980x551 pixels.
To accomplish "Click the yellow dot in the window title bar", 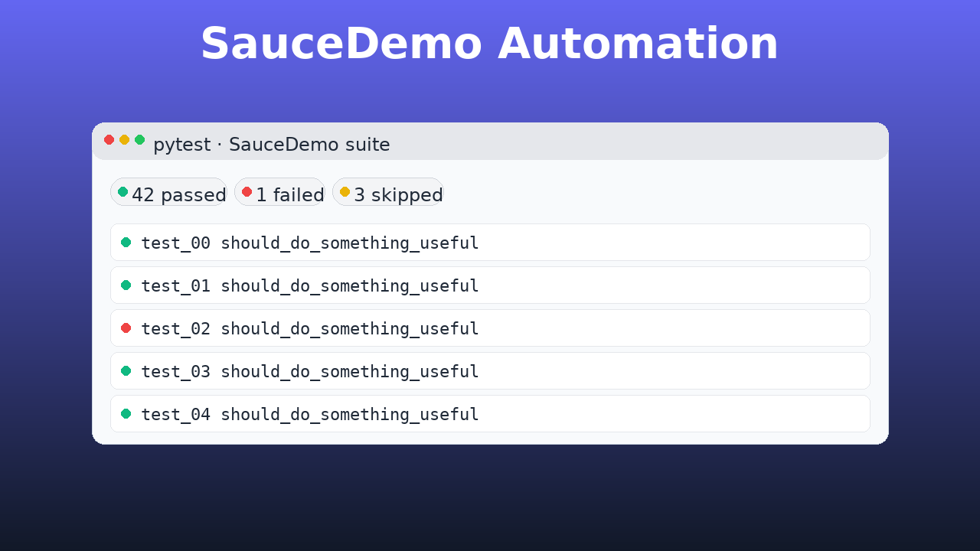I will pos(124,139).
